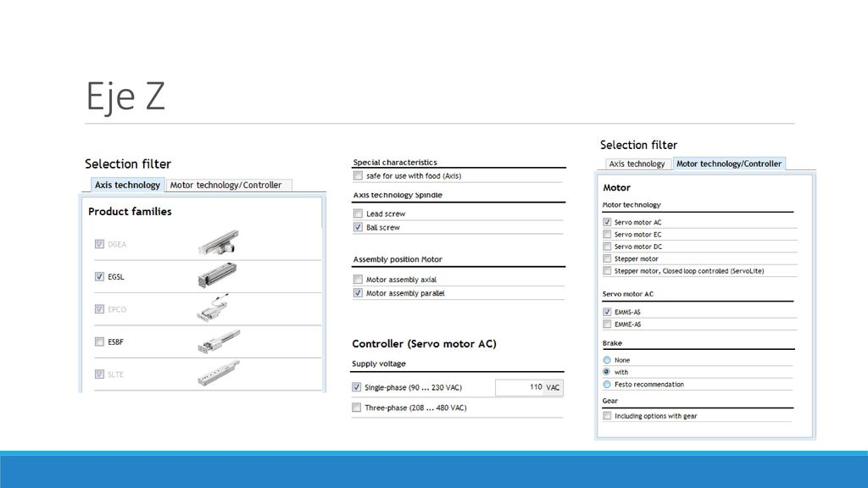Select brake option with
This screenshot has width=868, height=488.
tap(607, 372)
